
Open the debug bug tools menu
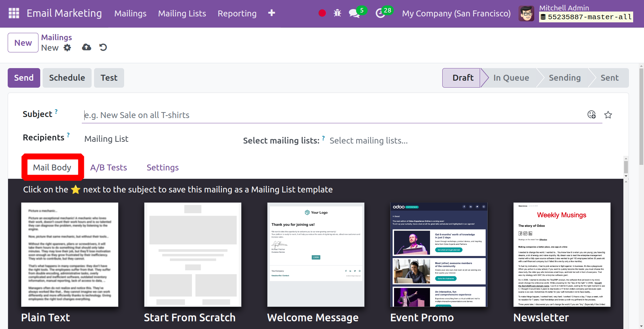[337, 13]
